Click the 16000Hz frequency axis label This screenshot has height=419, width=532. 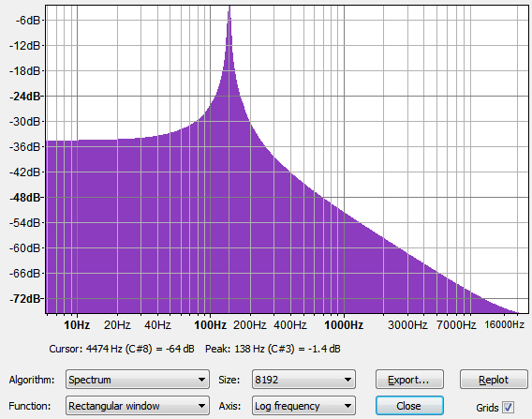pyautogui.click(x=504, y=325)
